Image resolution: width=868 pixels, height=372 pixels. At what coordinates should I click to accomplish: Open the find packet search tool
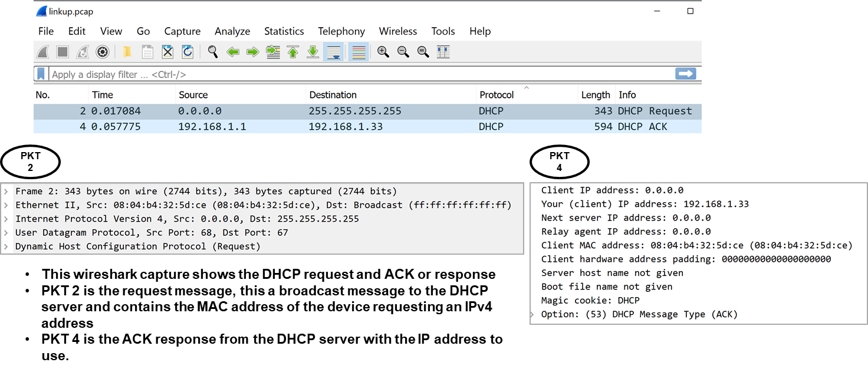[213, 52]
